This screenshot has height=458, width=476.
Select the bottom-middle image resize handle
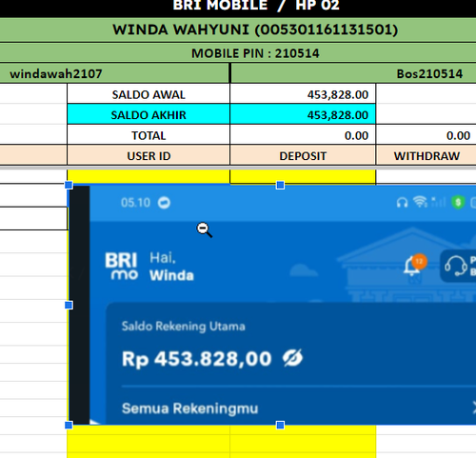coord(280,426)
